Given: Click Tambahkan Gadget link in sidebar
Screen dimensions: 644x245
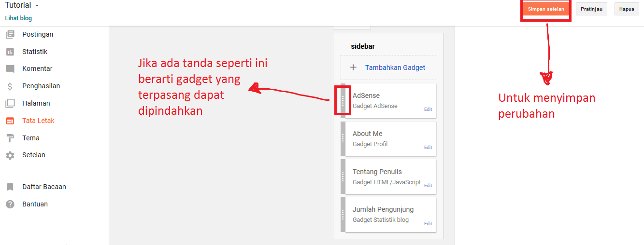Looking at the screenshot, I should tap(395, 68).
